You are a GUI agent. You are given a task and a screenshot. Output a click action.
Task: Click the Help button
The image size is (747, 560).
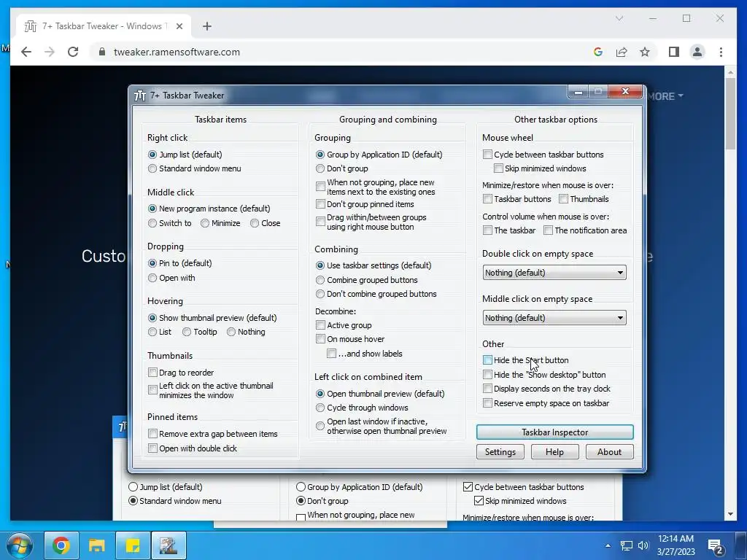pos(554,452)
